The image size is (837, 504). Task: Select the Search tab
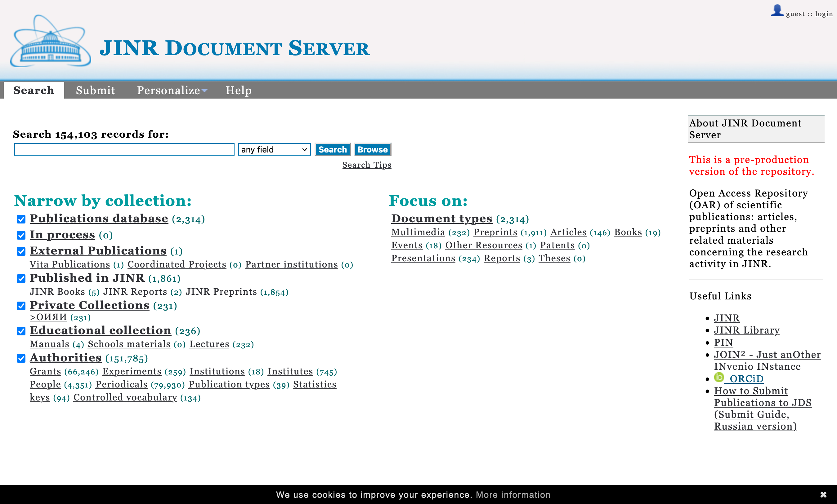(x=34, y=90)
